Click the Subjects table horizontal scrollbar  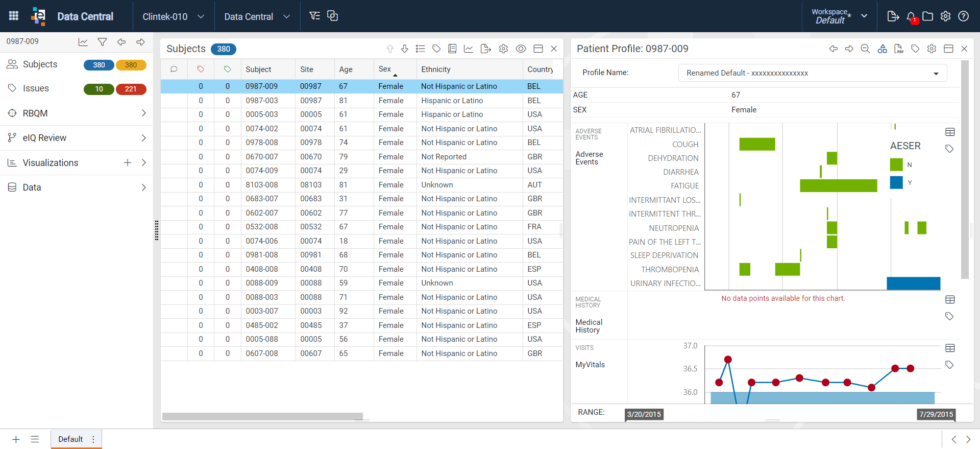pyautogui.click(x=262, y=416)
